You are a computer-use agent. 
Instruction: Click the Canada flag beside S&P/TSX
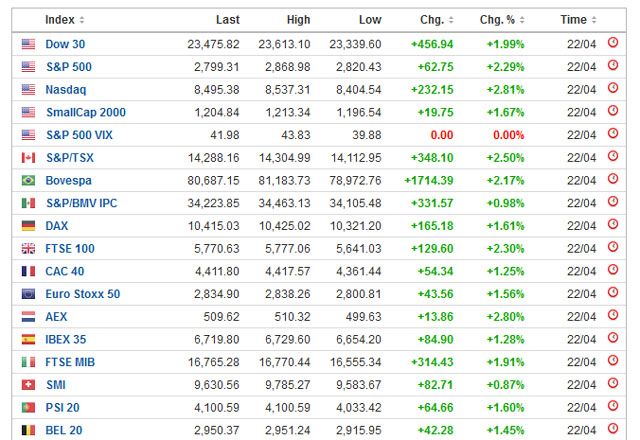coord(28,157)
